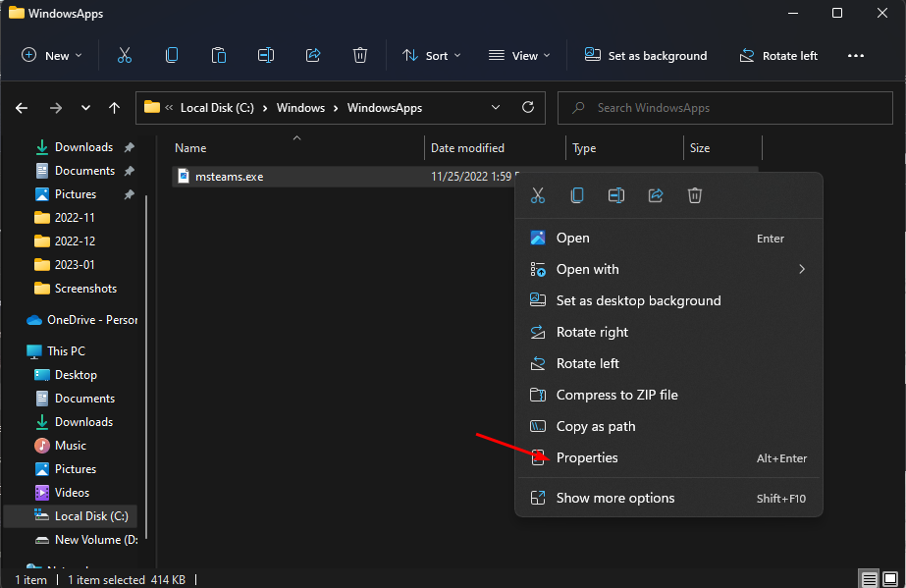Select Local Disk (C:) in the sidebar
Screen dimensions: 906x588
click(x=71, y=516)
